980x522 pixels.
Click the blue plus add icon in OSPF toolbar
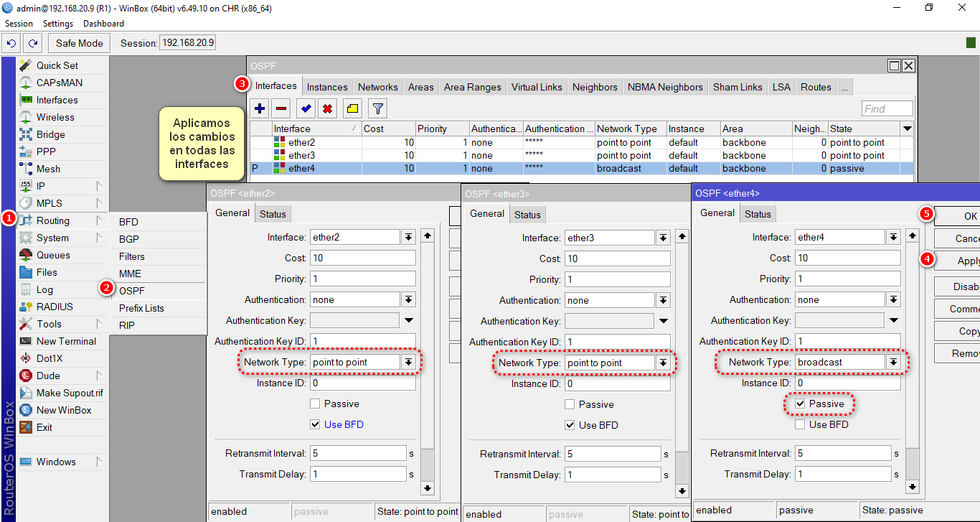click(260, 109)
